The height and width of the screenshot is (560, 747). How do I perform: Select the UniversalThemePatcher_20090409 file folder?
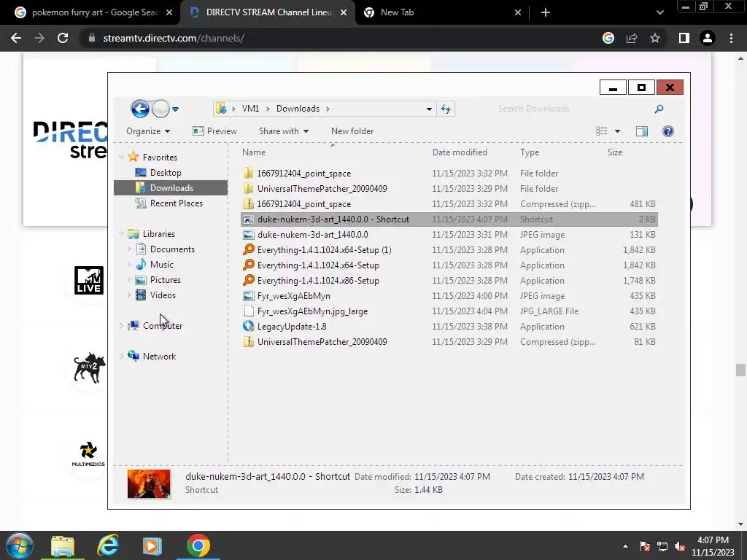[x=449, y=189]
